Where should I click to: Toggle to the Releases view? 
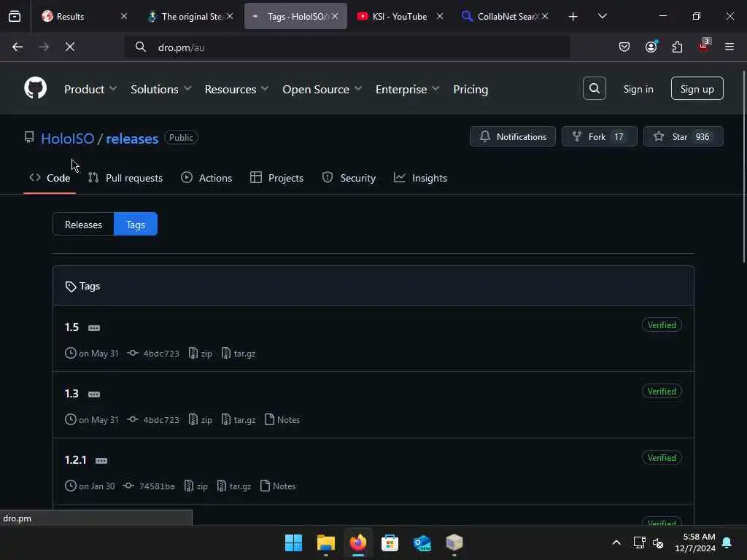[83, 225]
